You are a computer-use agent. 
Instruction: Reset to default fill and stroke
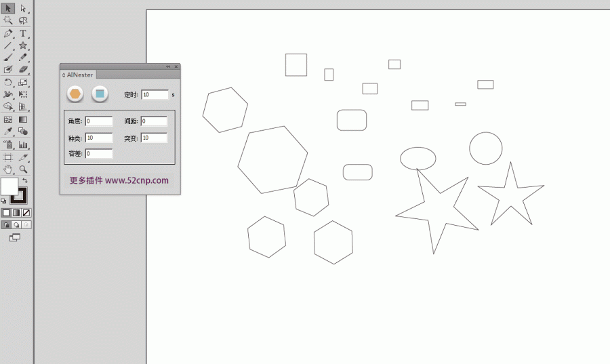point(3,201)
